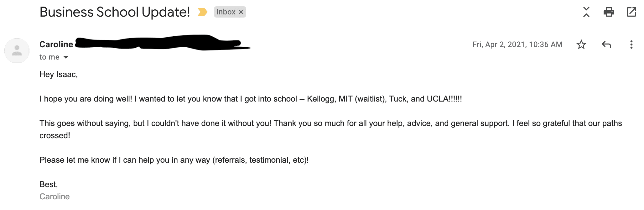Star this message from Caroline
Viewport: 644px width, 210px height.
581,45
